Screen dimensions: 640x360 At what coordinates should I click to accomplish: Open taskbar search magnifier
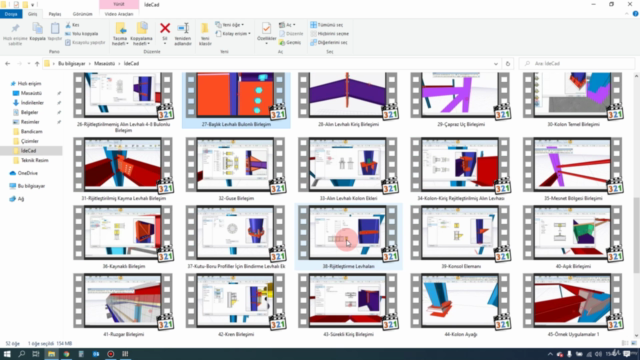click(x=22, y=354)
